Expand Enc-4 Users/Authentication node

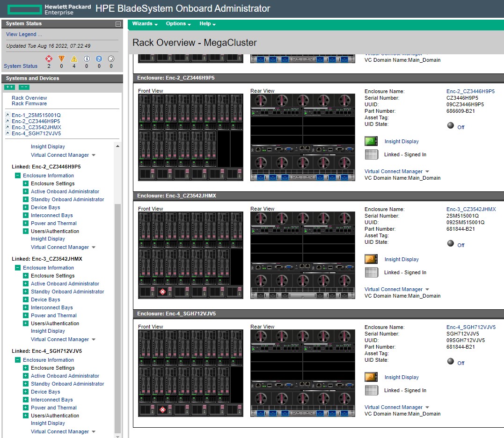tap(26, 416)
